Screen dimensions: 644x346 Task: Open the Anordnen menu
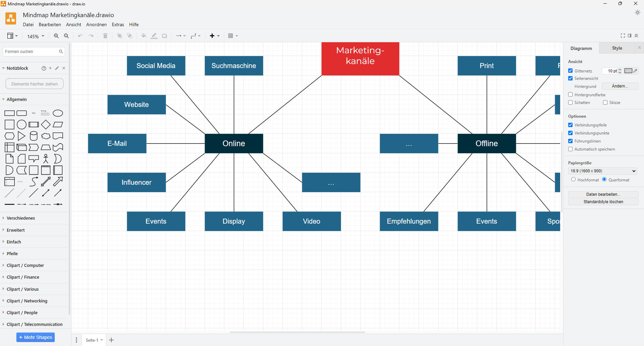(x=96, y=24)
